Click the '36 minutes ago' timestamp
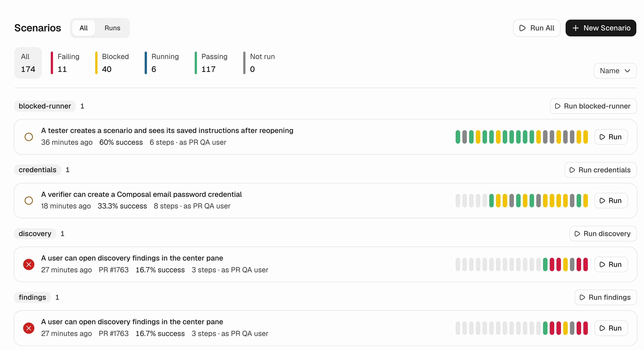 (x=67, y=142)
